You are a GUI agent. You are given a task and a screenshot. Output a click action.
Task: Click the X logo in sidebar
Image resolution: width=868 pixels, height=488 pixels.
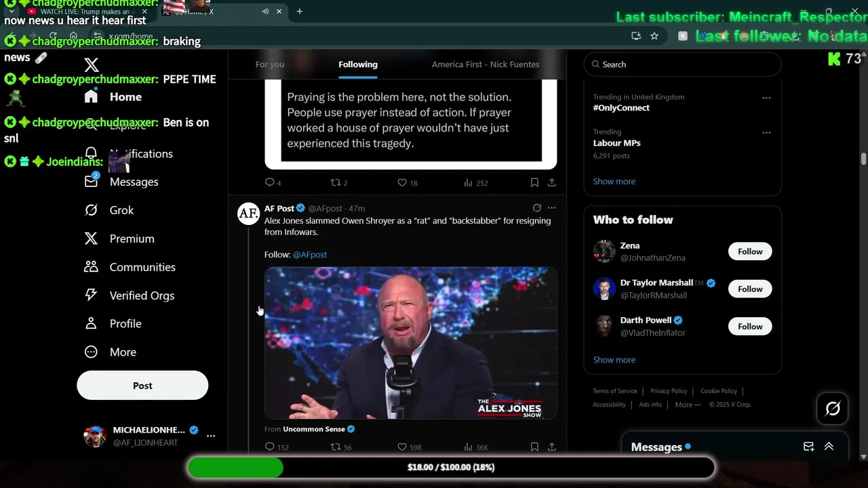tap(92, 64)
